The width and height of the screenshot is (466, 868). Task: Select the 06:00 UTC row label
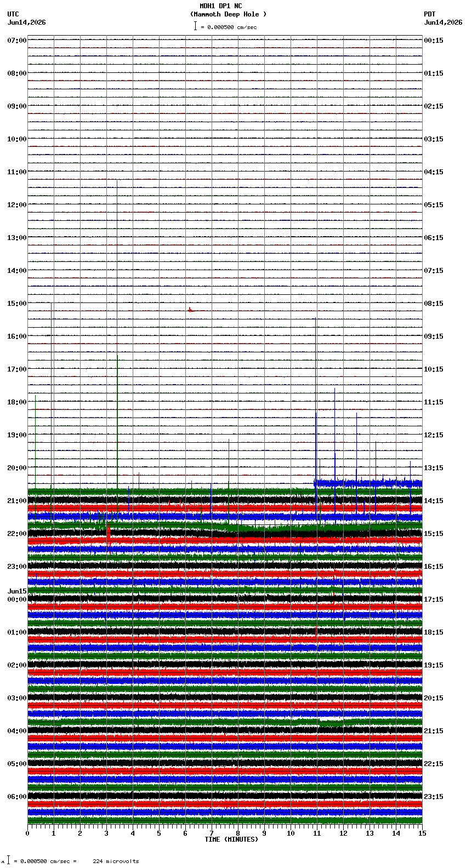[x=17, y=797]
